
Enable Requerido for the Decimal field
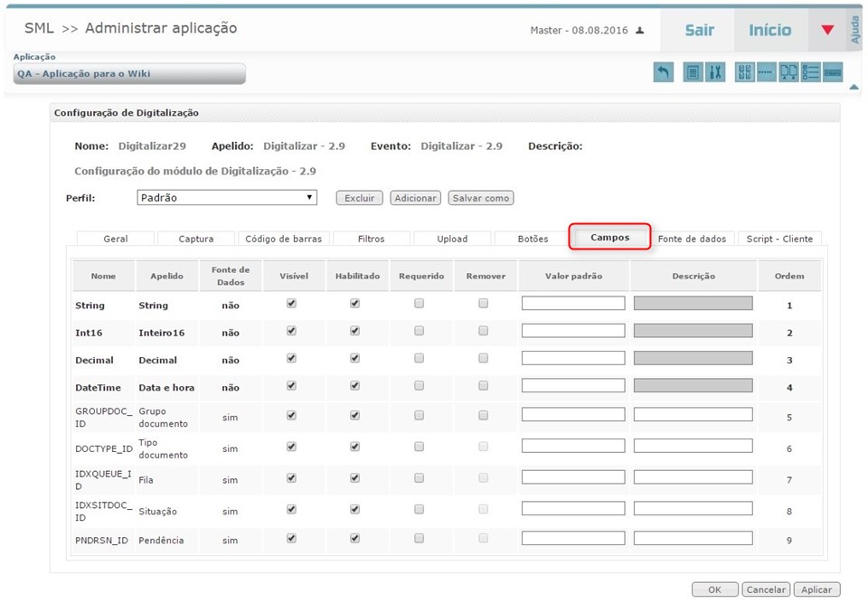point(420,359)
